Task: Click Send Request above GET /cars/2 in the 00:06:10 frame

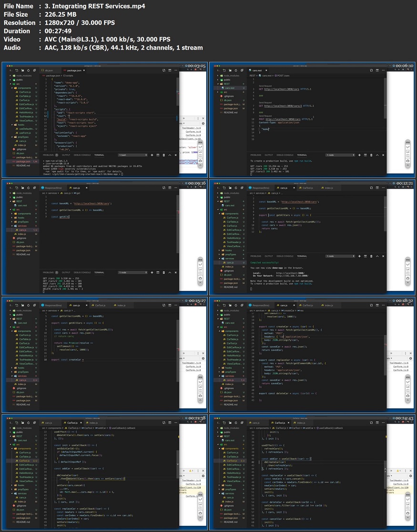Action: (x=265, y=103)
